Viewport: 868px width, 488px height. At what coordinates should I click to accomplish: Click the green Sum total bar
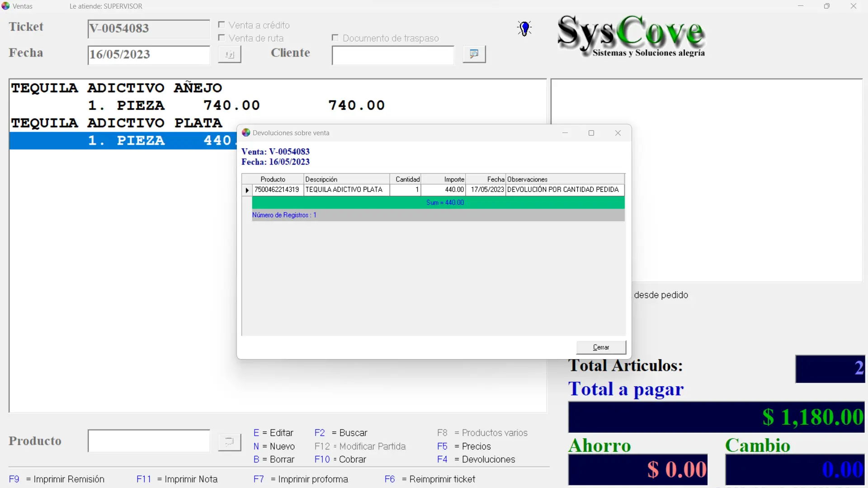pos(438,202)
